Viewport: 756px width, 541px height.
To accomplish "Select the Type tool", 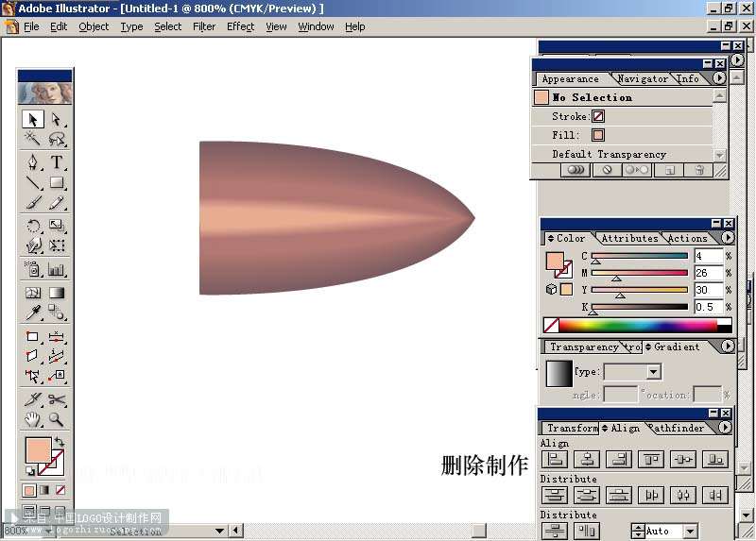I will (57, 162).
